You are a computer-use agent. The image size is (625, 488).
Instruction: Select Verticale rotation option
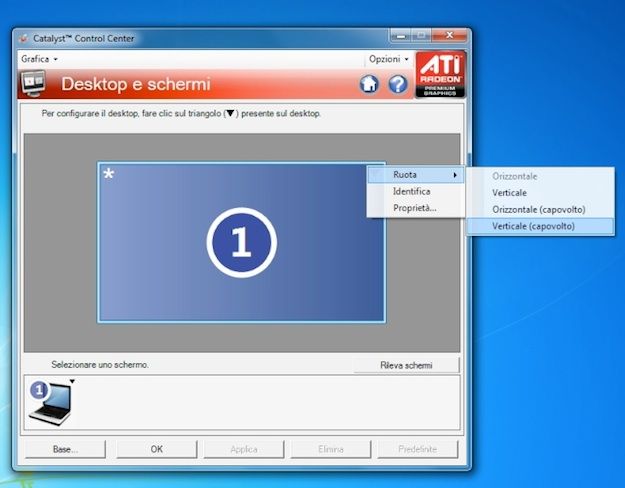[x=510, y=192]
